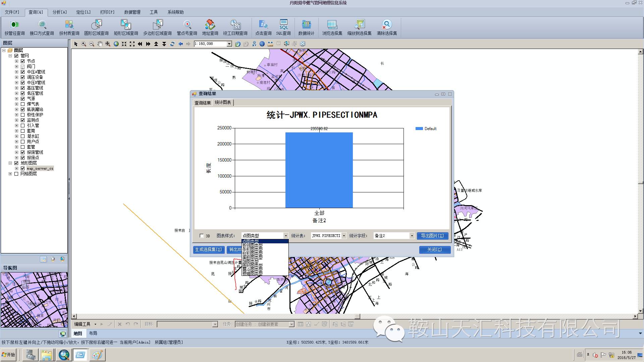Click the 导航图 overview map thumbnail
This screenshot has height=362, width=644.
[34, 300]
